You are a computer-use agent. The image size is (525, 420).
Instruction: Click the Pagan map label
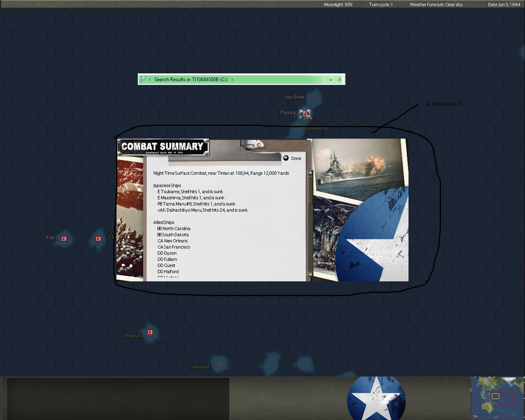pos(288,112)
